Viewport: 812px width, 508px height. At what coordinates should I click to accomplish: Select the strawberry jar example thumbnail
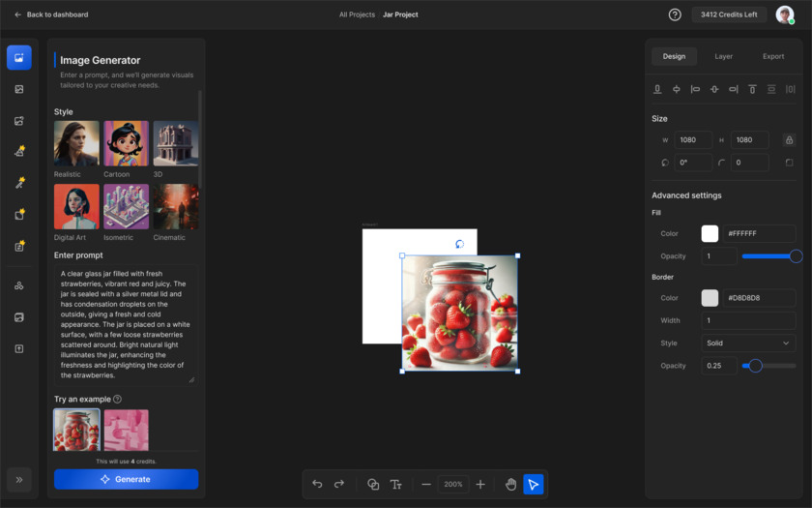[76, 430]
